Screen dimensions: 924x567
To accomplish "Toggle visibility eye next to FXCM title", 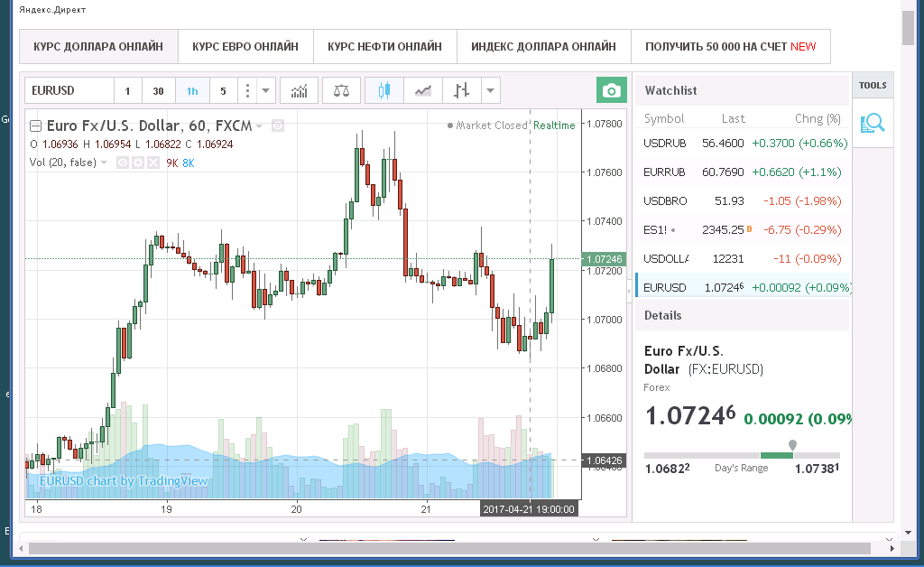I will pos(278,125).
